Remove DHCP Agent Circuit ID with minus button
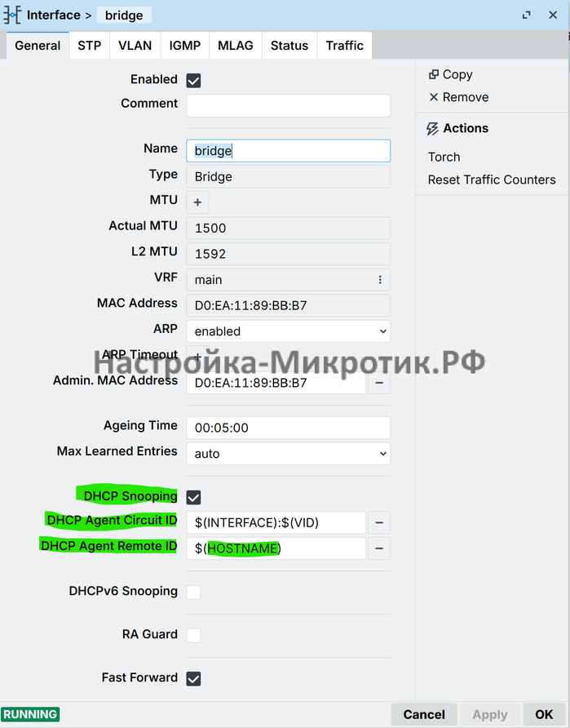The width and height of the screenshot is (570, 728). [x=379, y=523]
